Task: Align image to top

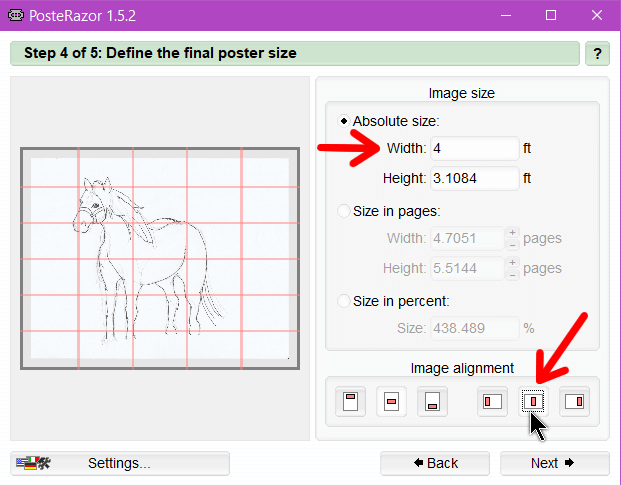Action: pos(351,402)
